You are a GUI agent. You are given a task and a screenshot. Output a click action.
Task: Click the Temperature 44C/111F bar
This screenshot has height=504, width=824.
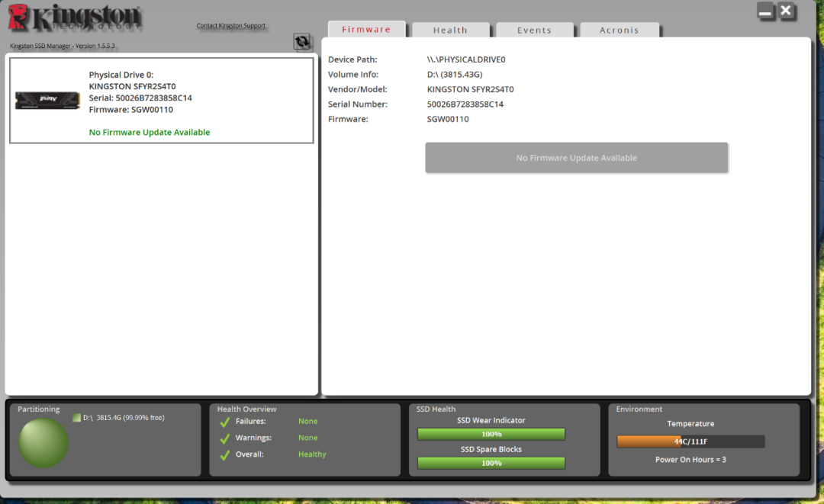coord(690,441)
